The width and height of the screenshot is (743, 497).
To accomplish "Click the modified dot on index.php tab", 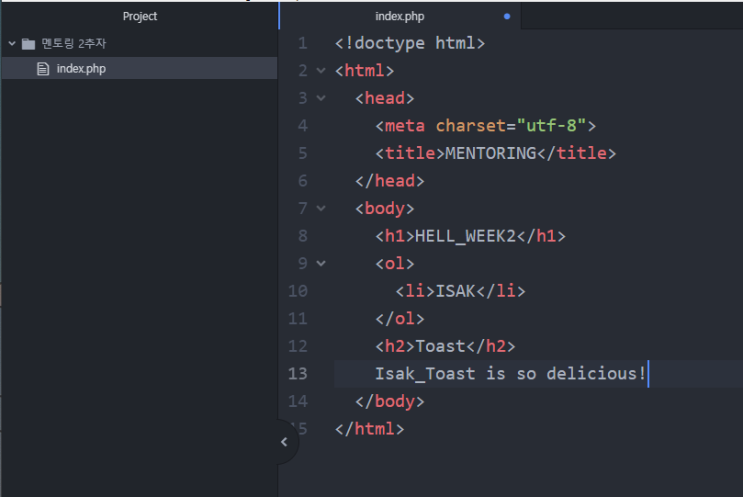I will [x=507, y=16].
